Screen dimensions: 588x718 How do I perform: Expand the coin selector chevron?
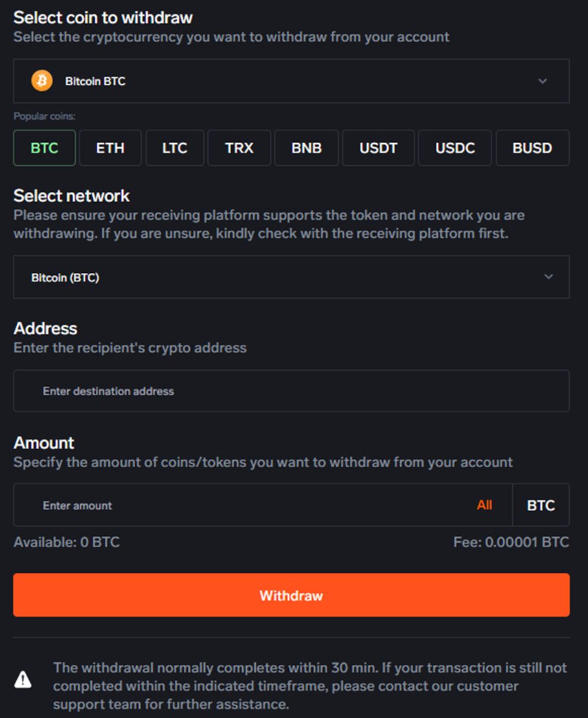click(543, 81)
